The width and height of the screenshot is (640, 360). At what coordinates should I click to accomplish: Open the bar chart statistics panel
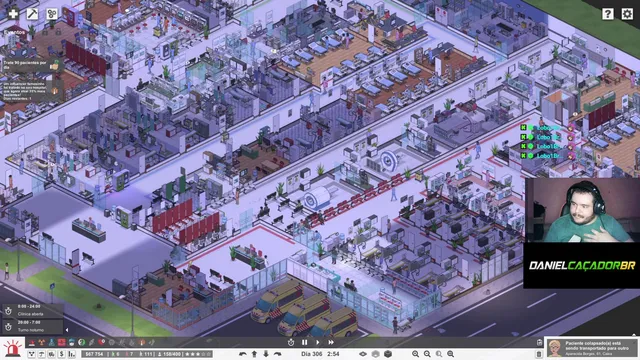coord(71,354)
